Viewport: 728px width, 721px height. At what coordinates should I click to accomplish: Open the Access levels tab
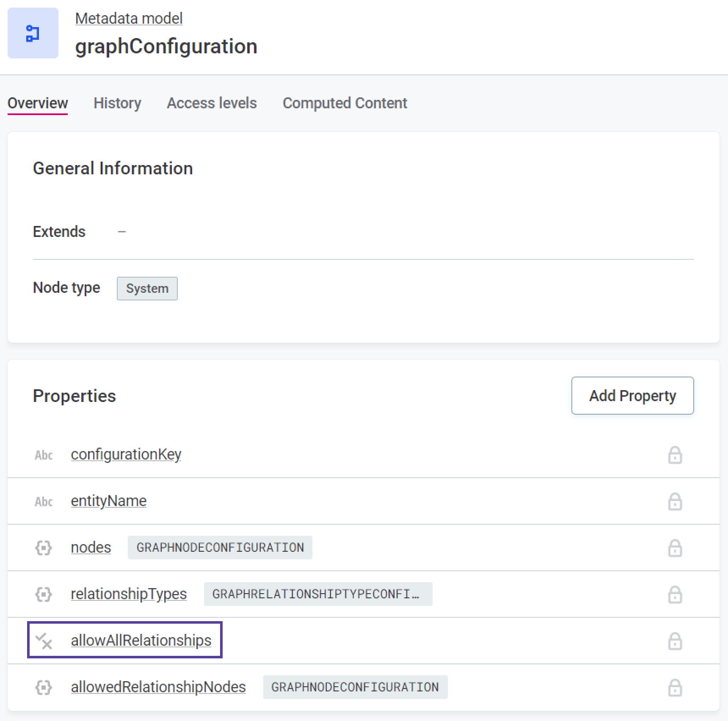click(212, 103)
